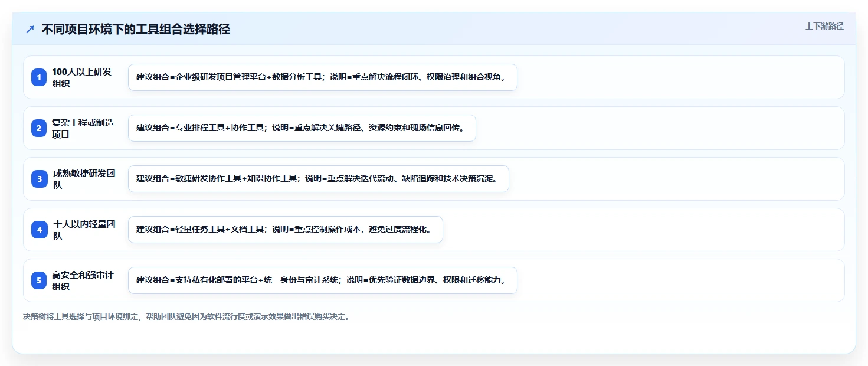Select step badge number 1
This screenshot has height=366, width=868.
tap(39, 77)
